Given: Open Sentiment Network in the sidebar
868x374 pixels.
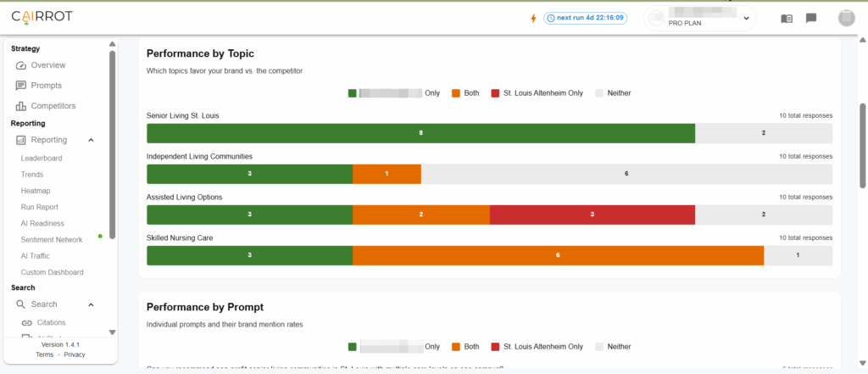Looking at the screenshot, I should pos(52,240).
